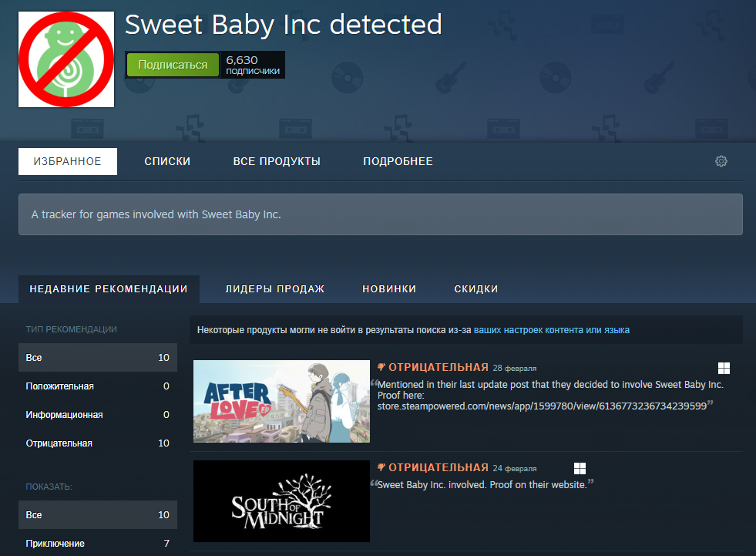Select Приключение genre filter

55,544
